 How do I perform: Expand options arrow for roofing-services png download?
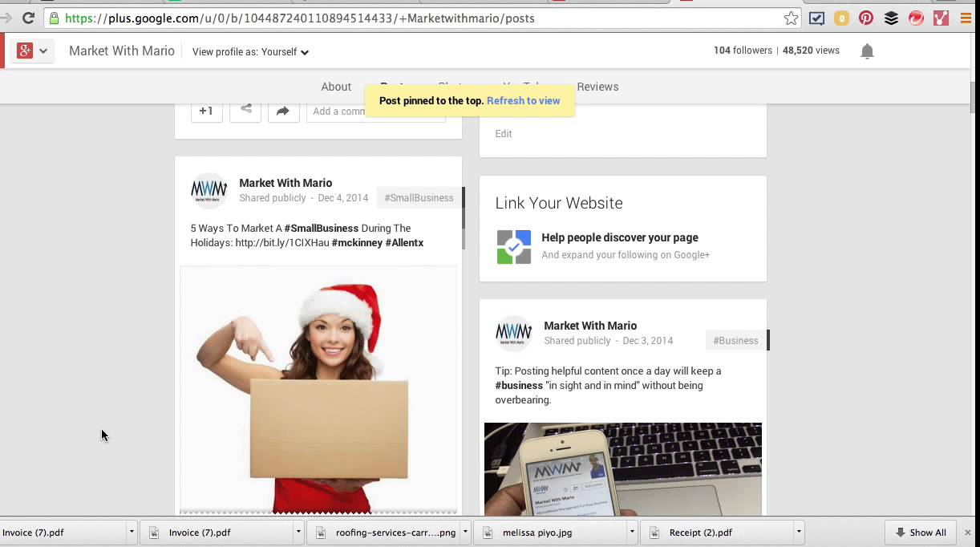[465, 532]
